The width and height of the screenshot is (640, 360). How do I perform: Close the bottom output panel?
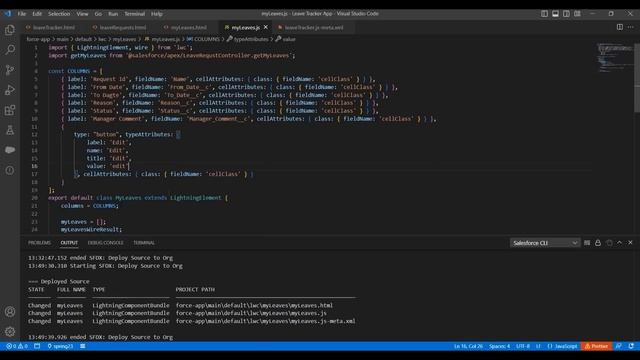coord(631,243)
